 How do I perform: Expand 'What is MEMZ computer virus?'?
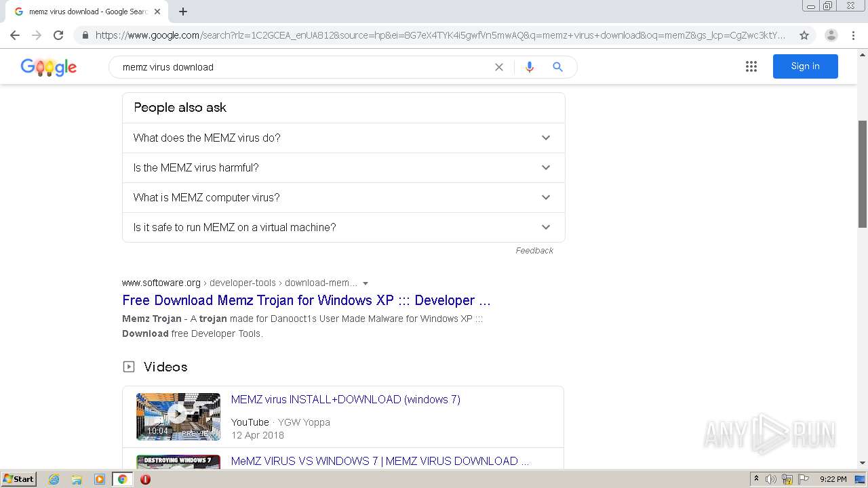coord(344,197)
